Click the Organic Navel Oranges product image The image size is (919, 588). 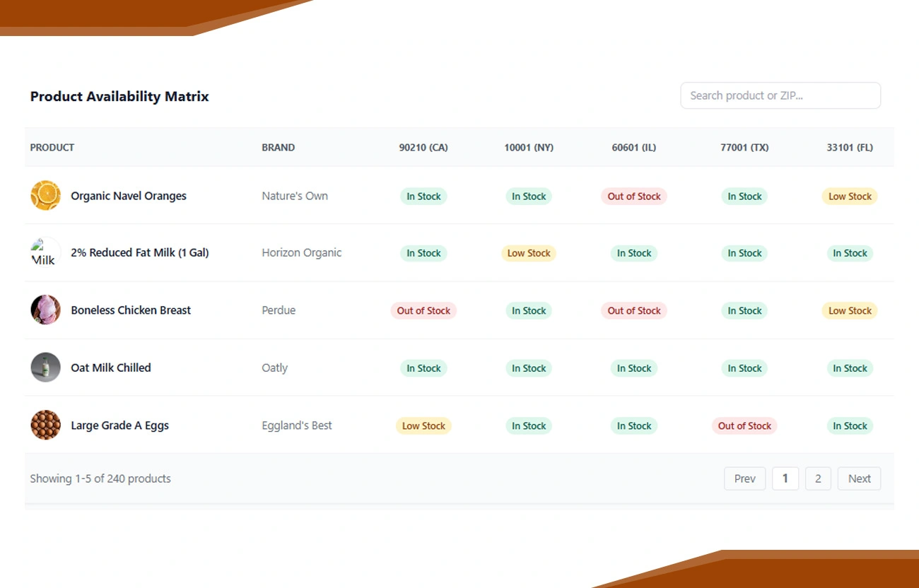(45, 196)
